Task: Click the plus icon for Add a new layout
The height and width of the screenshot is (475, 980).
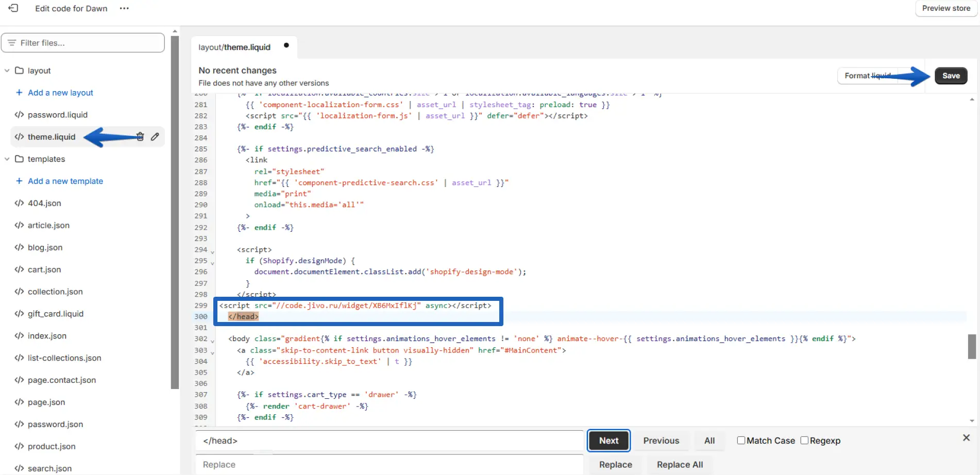Action: point(19,93)
